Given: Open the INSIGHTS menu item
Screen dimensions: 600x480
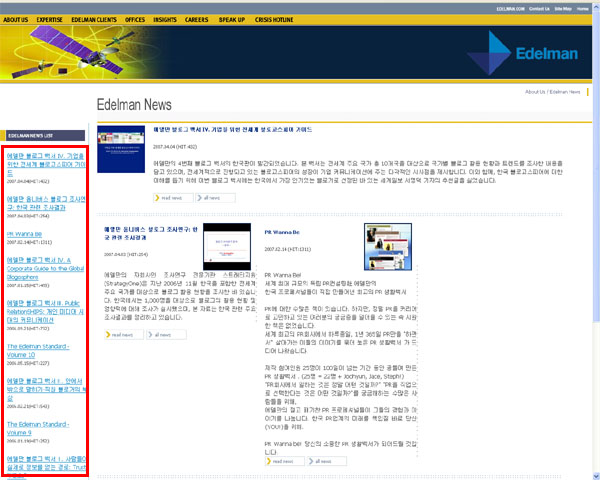Looking at the screenshot, I should tap(165, 20).
